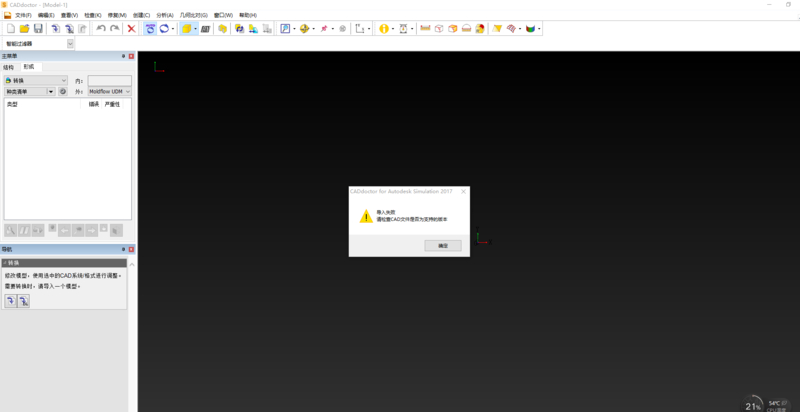Toggle the highlighted rotate view icon

(x=150, y=29)
